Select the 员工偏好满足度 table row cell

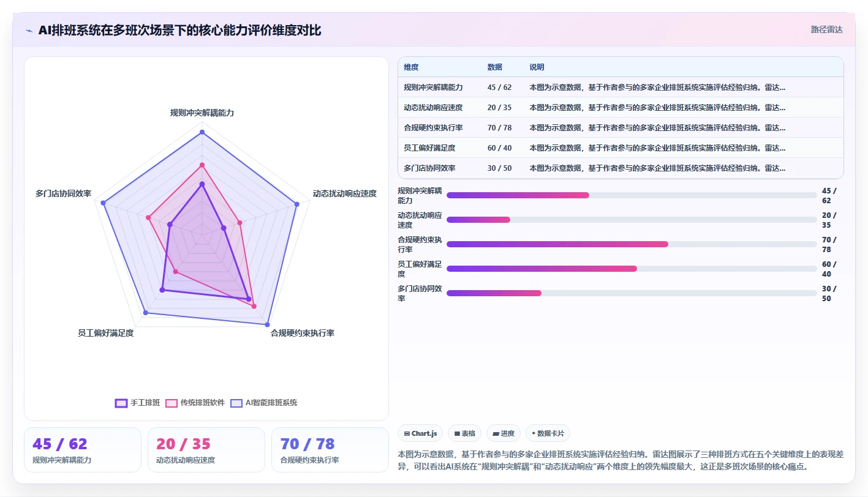click(x=429, y=148)
